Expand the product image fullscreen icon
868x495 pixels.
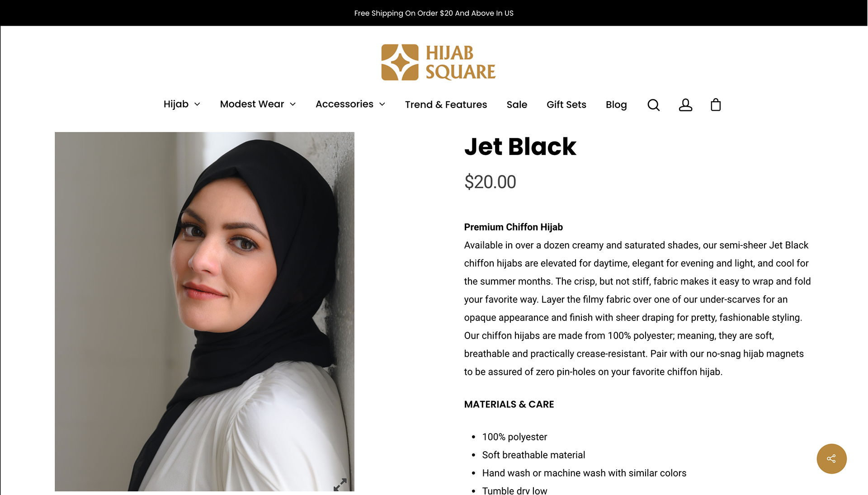click(x=340, y=485)
